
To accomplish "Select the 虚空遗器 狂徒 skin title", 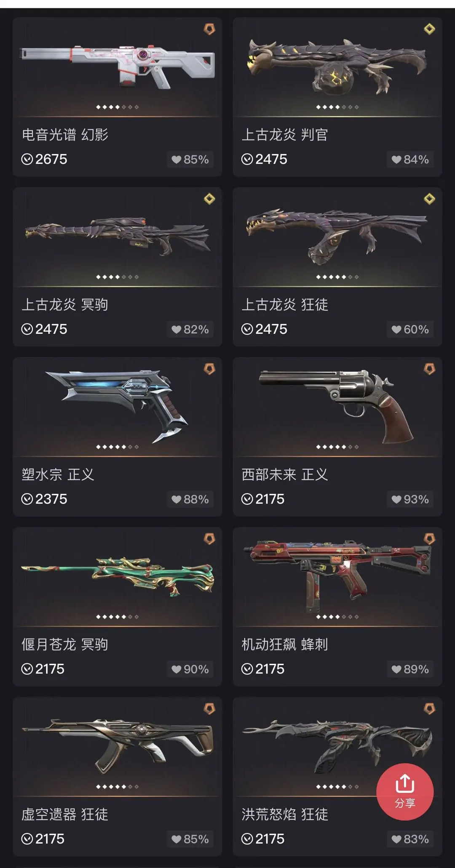I will [x=65, y=814].
